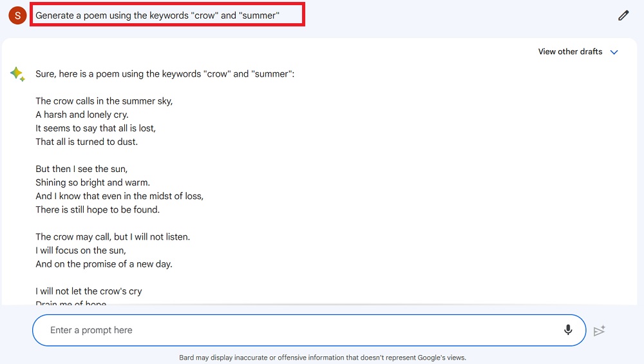Click the send prompt arrow icon
Screen dimensions: 644x364
tap(600, 330)
